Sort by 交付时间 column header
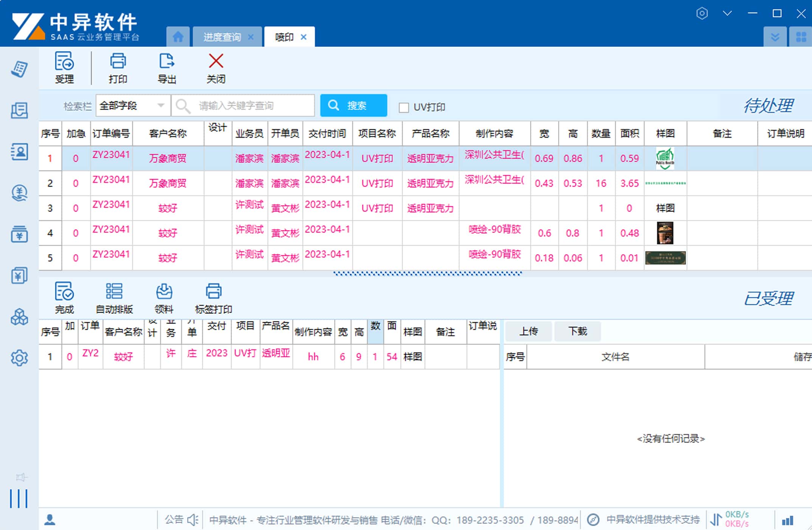Image resolution: width=812 pixels, height=530 pixels. click(x=327, y=134)
